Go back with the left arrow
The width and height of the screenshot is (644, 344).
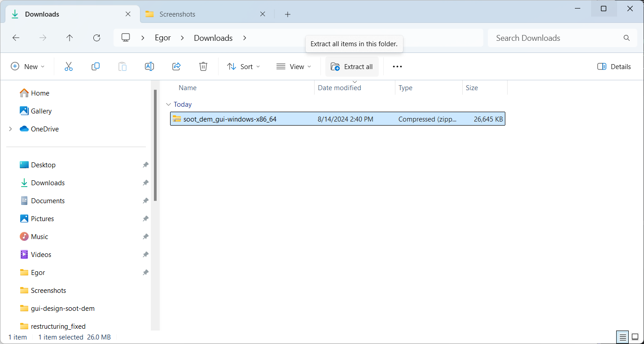(16, 38)
